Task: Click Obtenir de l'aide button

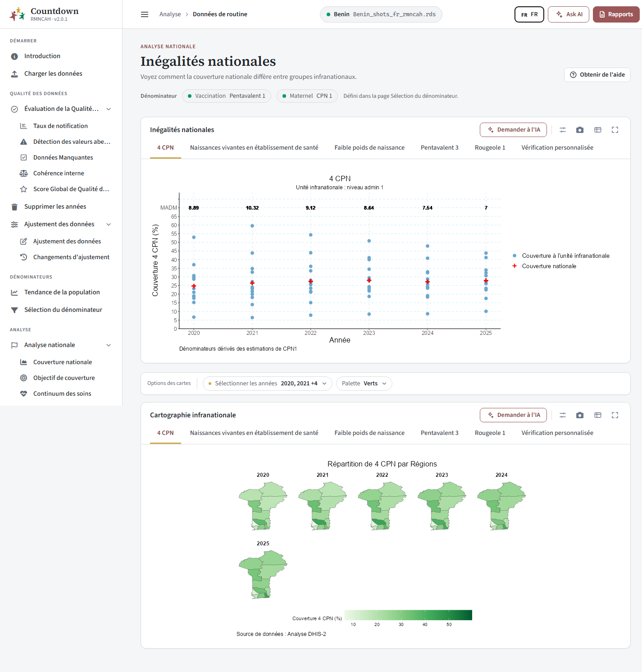Action: [597, 75]
